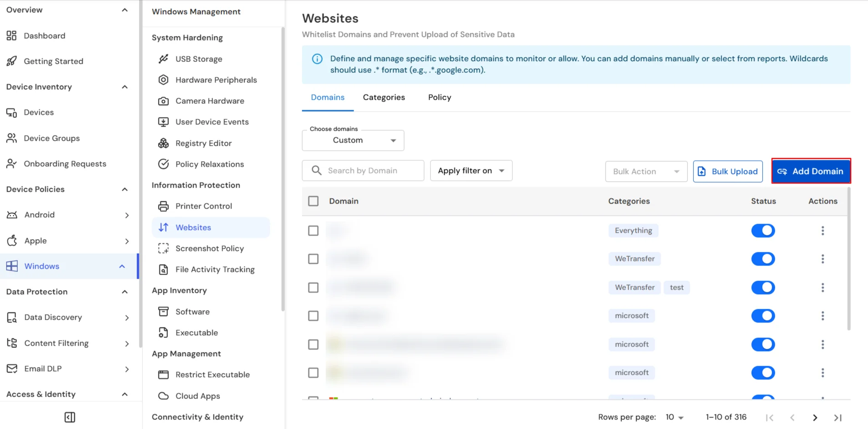Image resolution: width=868 pixels, height=429 pixels.
Task: Open Camera Hardware icon in sidebar
Action: 163,101
